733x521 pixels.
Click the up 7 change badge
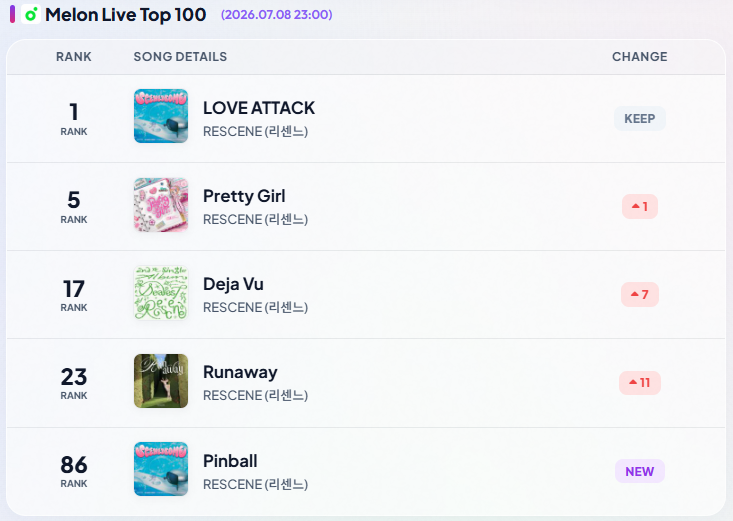pyautogui.click(x=640, y=295)
